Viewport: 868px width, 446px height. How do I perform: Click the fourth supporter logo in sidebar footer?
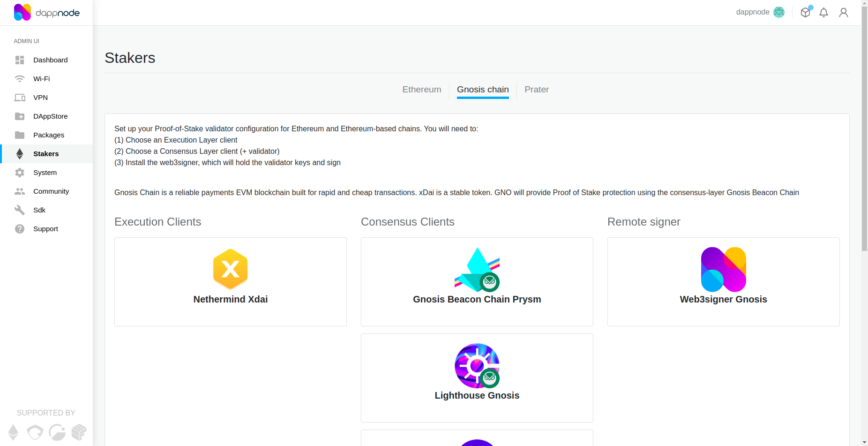[79, 432]
